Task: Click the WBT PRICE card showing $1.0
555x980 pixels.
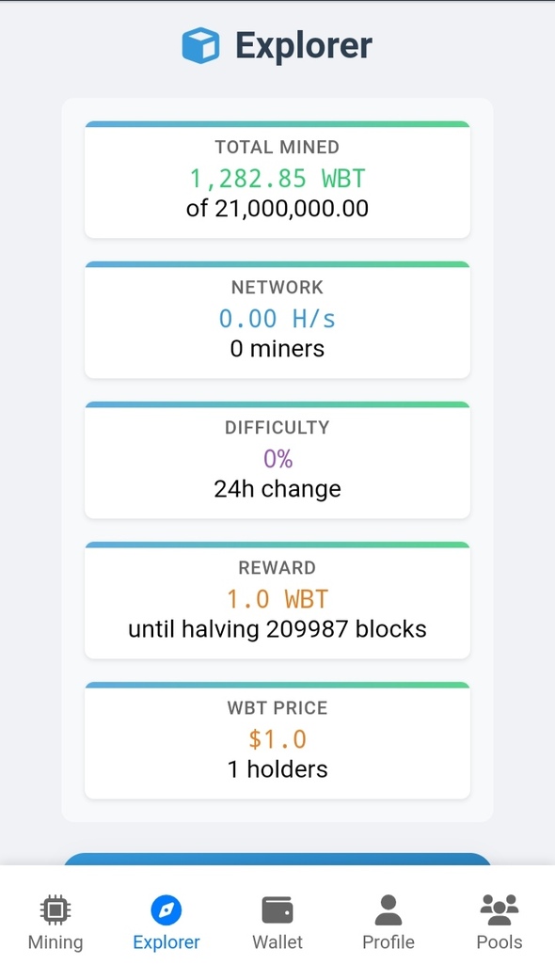Action: click(x=277, y=739)
